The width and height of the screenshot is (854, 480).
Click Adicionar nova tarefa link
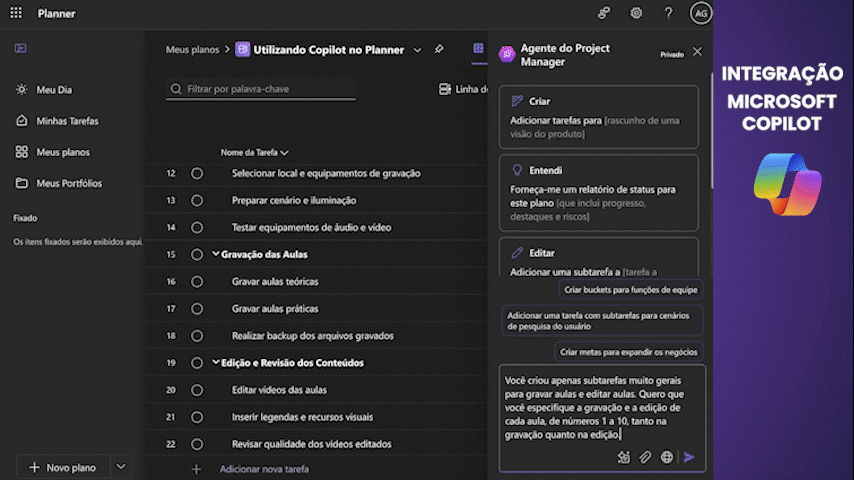click(x=264, y=469)
